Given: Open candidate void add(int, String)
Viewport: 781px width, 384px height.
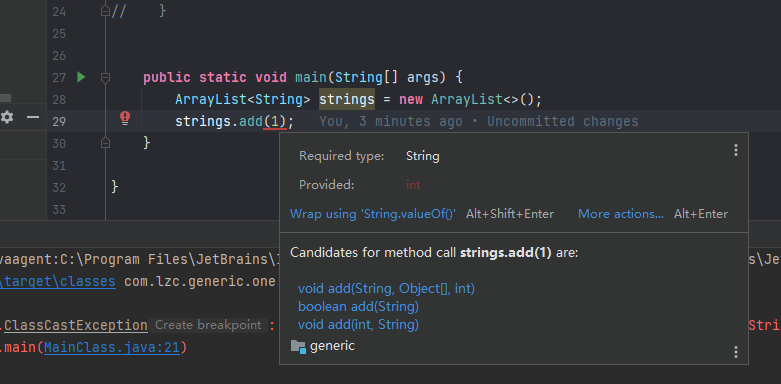Looking at the screenshot, I should (x=358, y=325).
